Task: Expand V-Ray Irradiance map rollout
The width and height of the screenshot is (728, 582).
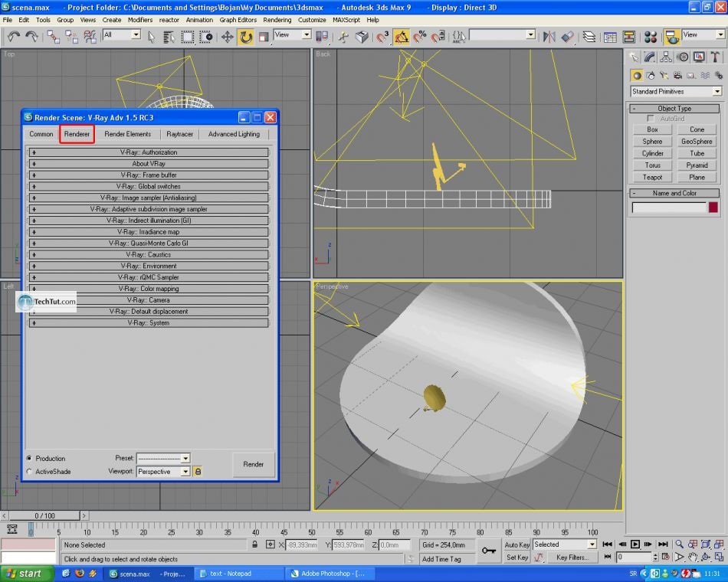Action: coord(149,232)
